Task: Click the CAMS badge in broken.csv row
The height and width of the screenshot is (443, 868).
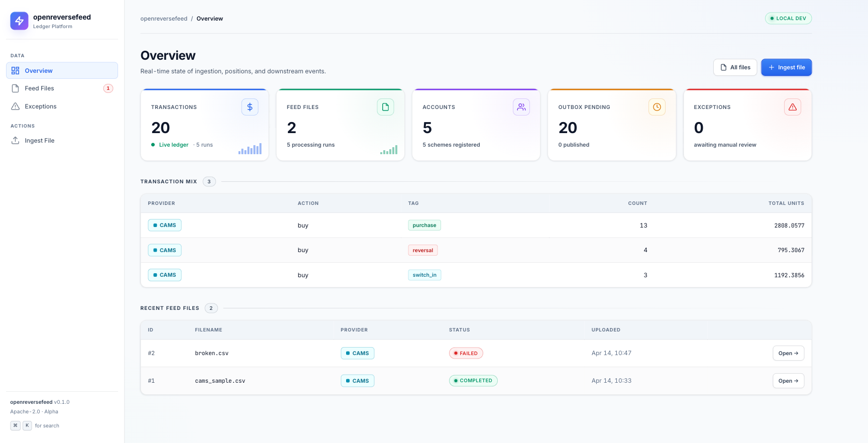Action: 358,353
